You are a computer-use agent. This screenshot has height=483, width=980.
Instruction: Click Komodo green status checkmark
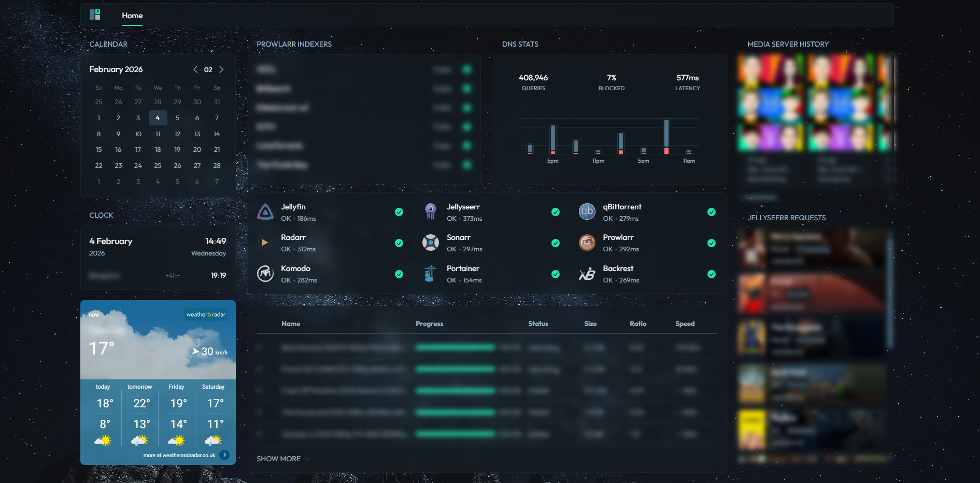click(399, 274)
